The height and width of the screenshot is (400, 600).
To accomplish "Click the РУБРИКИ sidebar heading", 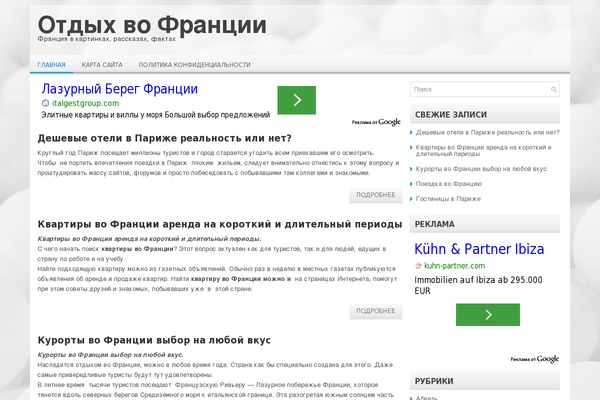I will coord(434,381).
